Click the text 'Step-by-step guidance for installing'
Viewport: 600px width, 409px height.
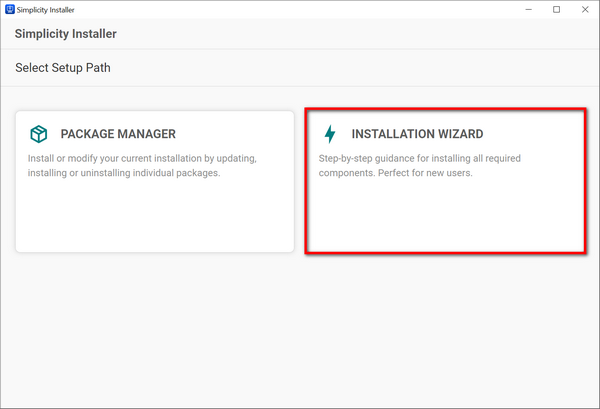click(x=395, y=158)
